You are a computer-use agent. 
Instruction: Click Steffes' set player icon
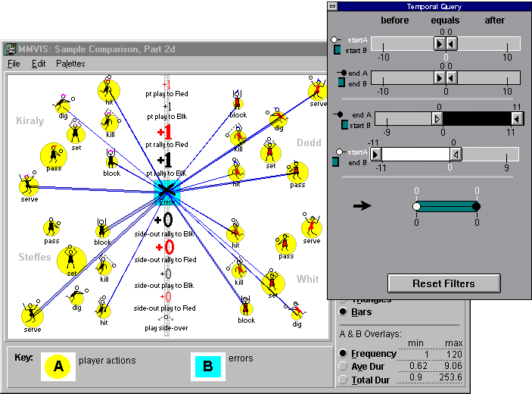(72, 260)
